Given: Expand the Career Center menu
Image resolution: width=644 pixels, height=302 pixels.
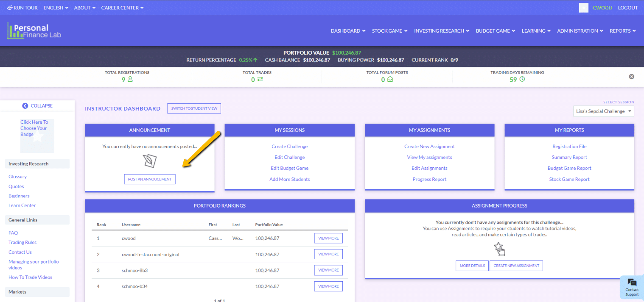Looking at the screenshot, I should point(122,8).
